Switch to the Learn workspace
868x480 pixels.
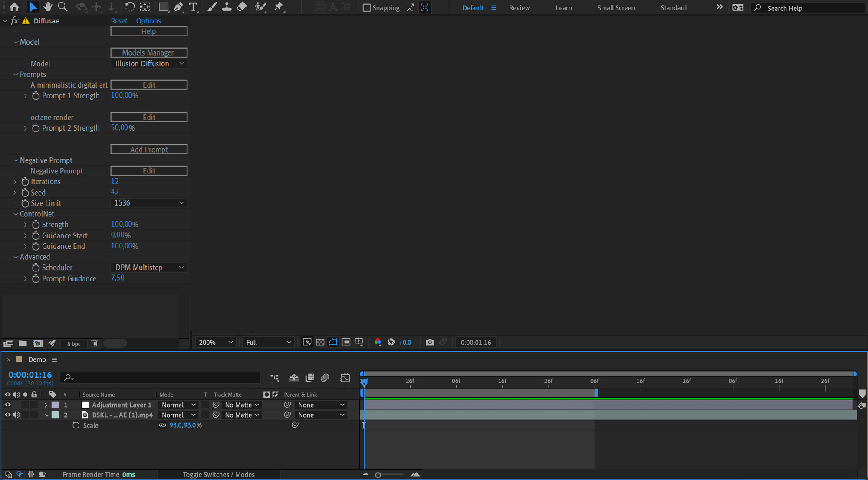563,7
